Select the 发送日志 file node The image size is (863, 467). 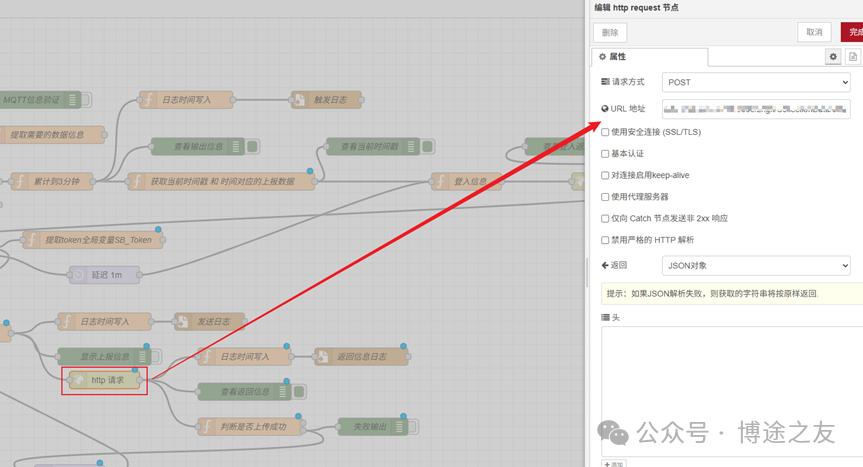[x=210, y=321]
